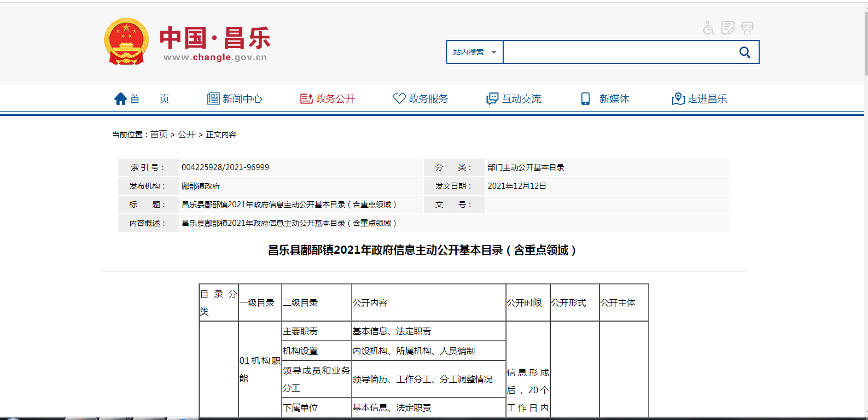This screenshot has height=420, width=868.
Task: Click the 中国·昌乐 site title
Action: point(215,38)
